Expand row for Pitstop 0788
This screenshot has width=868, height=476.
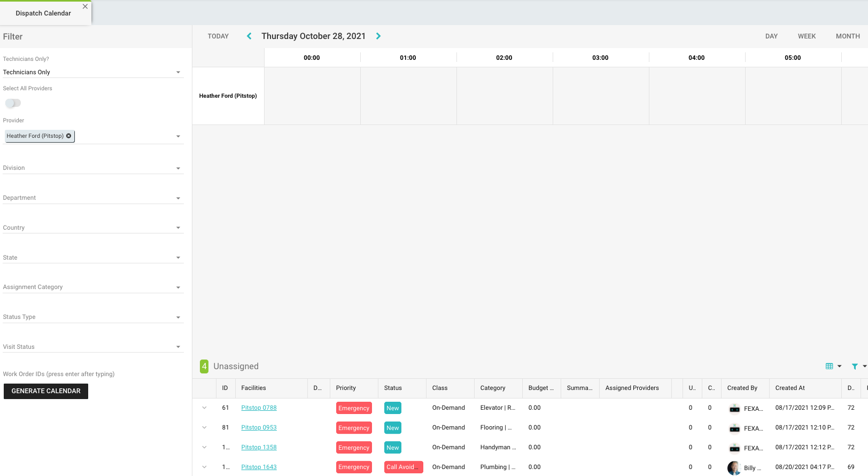204,408
